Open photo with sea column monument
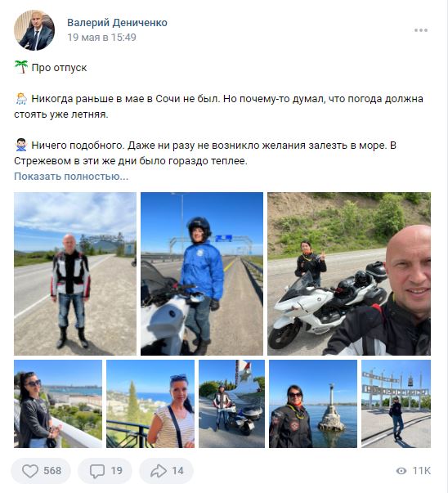Image resolution: width=448 pixels, height=493 pixels. (x=313, y=404)
